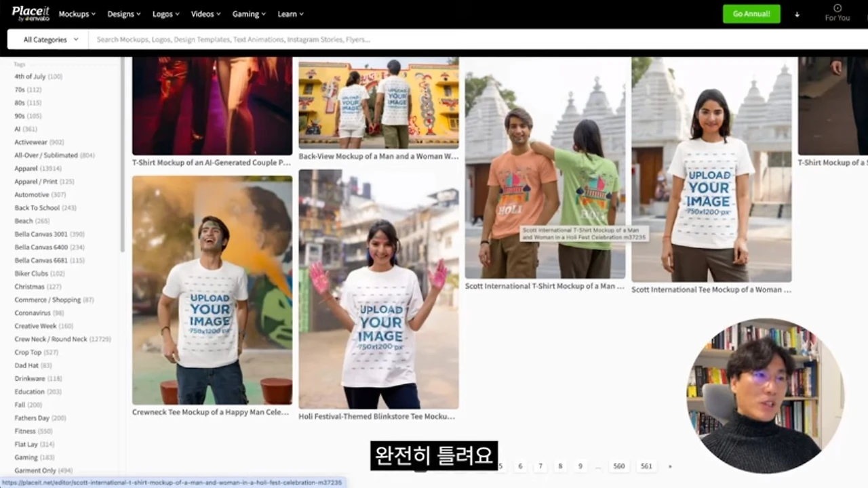868x488 pixels.
Task: Filter by the Dad Hat tag
Action: pyautogui.click(x=33, y=365)
